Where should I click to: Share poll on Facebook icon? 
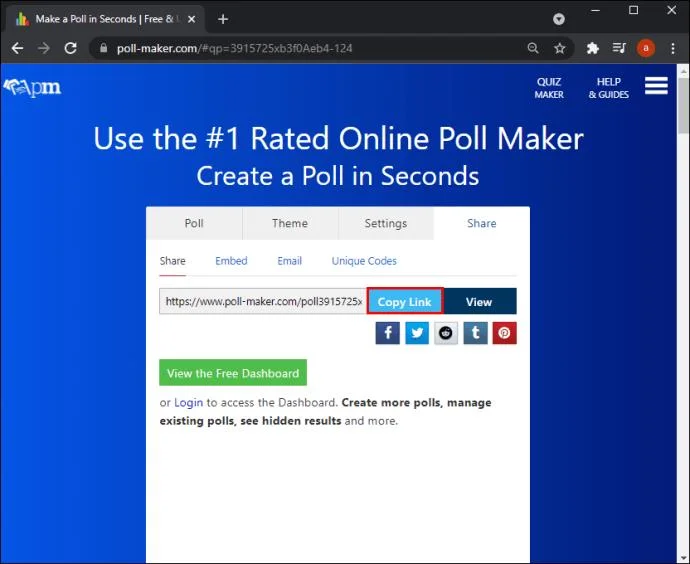(x=387, y=333)
